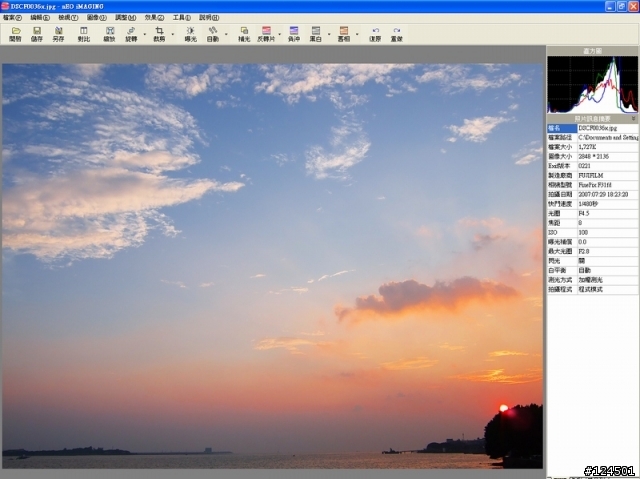Click the 最大光圈 value 'F2.8'
Viewport: 640px width, 479px height.
(584, 251)
